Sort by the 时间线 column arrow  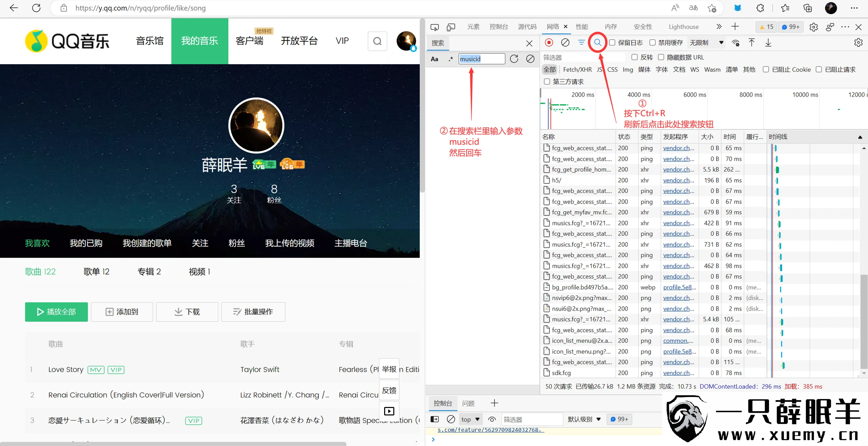[860, 137]
